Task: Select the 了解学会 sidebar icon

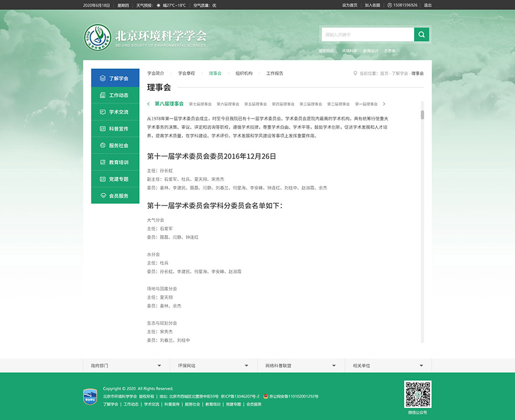Action: coord(102,78)
